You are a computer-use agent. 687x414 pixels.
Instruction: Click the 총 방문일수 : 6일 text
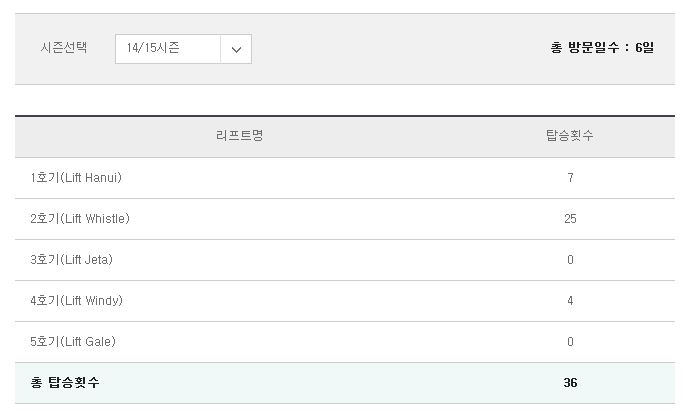[x=602, y=47]
